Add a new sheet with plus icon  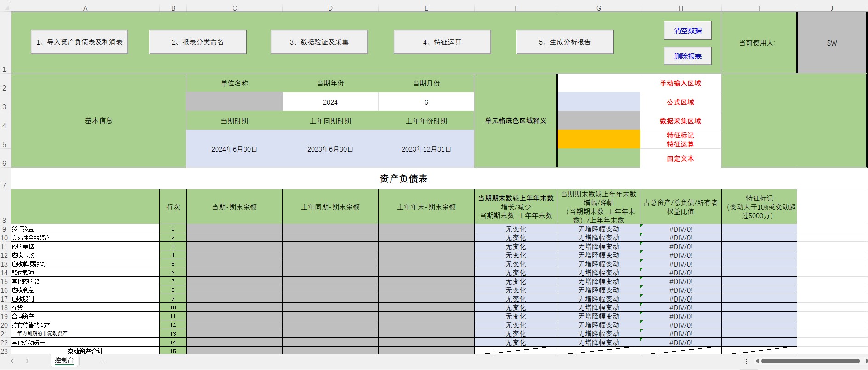click(x=102, y=361)
